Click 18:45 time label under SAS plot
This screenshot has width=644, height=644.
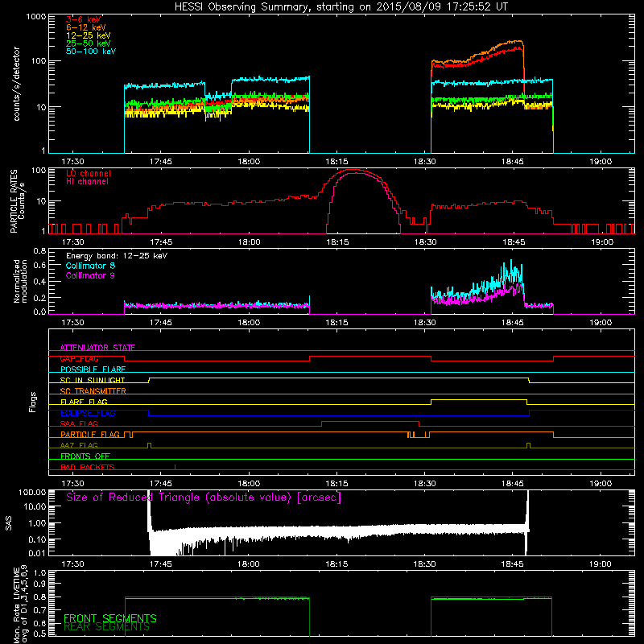513,564
